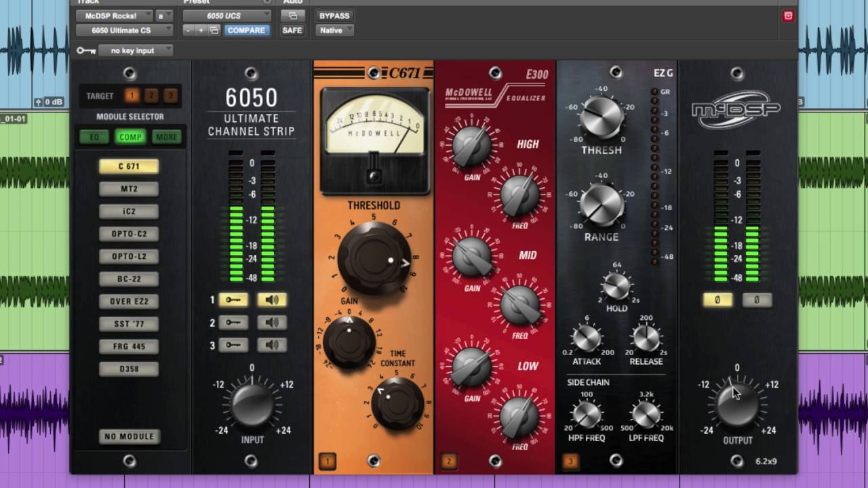868x488 pixels.
Task: Toggle slot 2 speaker listen icon
Action: click(x=272, y=323)
